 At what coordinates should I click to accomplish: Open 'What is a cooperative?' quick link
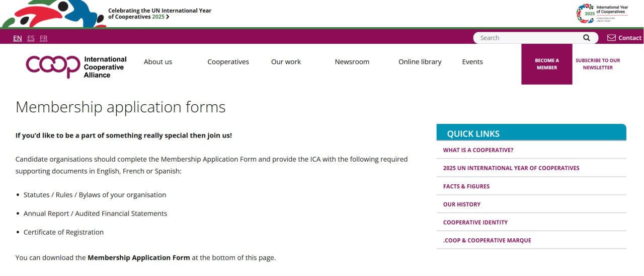478,150
